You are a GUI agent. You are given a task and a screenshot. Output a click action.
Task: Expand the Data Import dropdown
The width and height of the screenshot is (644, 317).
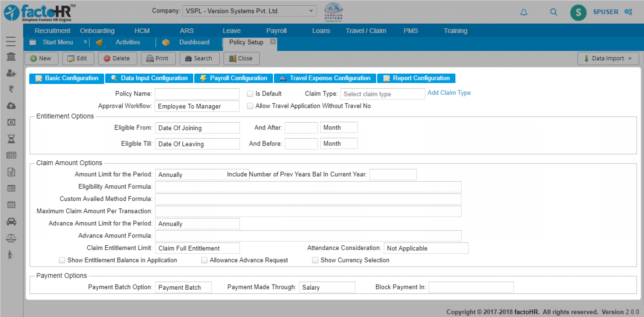(x=608, y=58)
